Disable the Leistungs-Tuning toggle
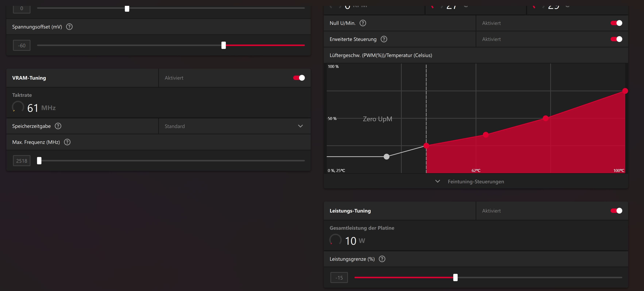Screen dimensions: 644x291 [616, 211]
